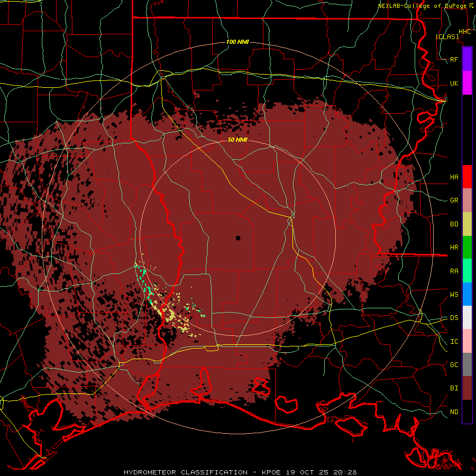Viewport: 476px width, 476px height.
Task: Click the GR pink legend swatch
Action: pyautogui.click(x=467, y=200)
